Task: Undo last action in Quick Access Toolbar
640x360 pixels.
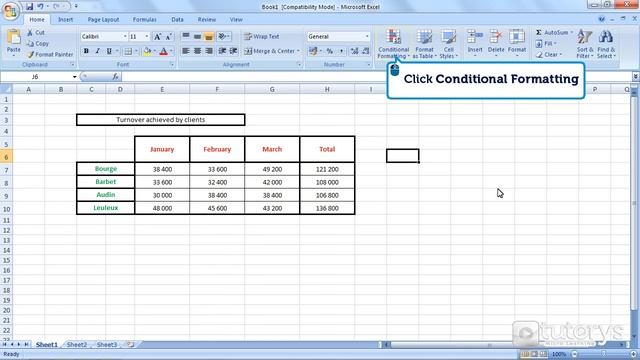Action: [40, 7]
